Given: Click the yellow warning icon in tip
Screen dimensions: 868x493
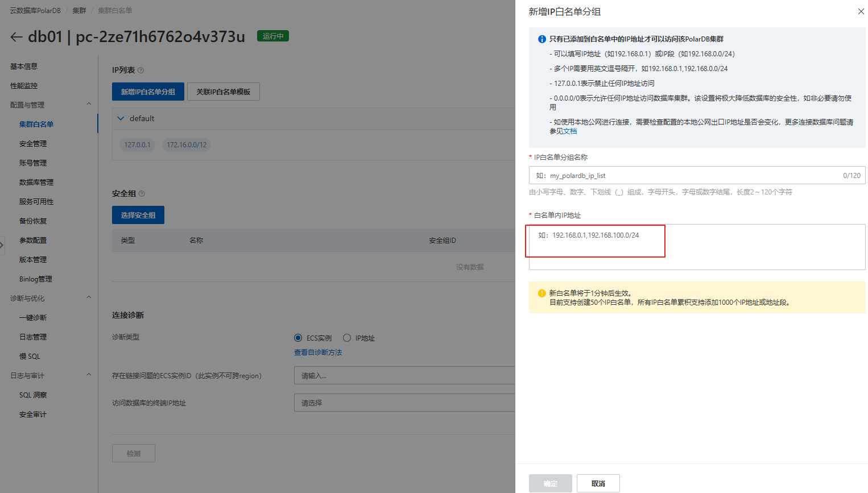Looking at the screenshot, I should 542,293.
